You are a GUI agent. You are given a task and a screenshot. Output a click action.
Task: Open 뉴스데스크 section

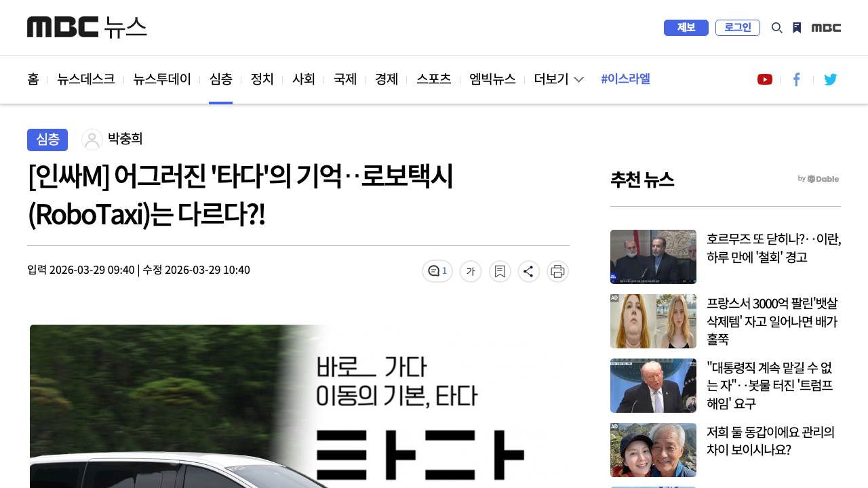pos(86,79)
